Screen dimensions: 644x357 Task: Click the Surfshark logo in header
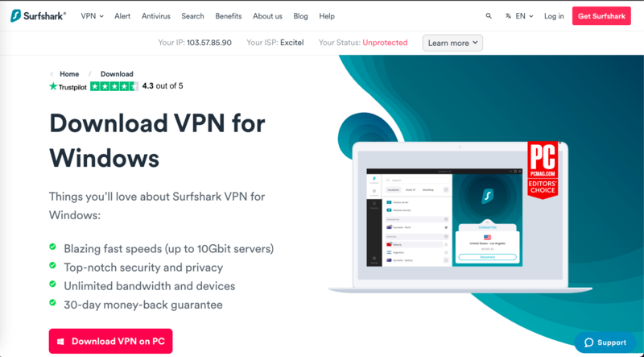pos(38,16)
